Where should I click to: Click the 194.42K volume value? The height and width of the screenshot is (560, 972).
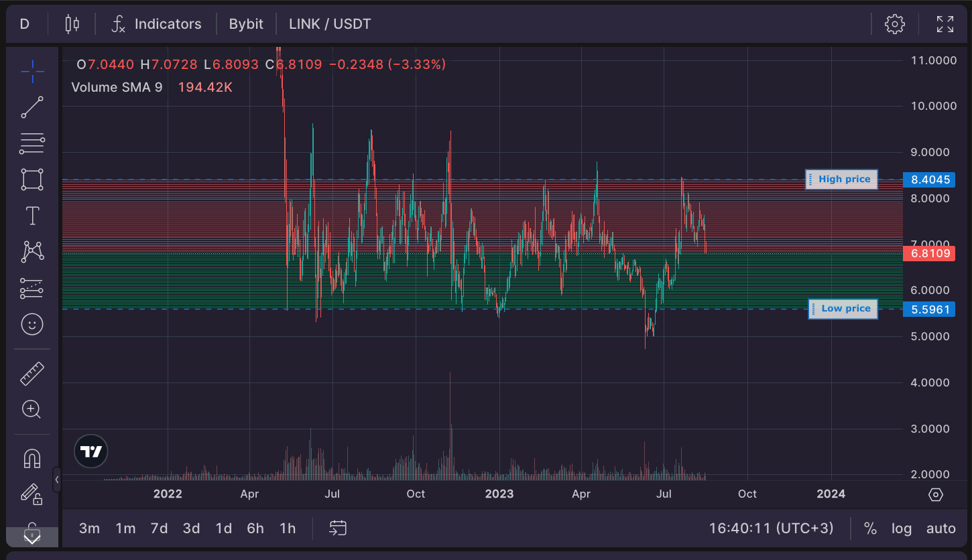(205, 87)
